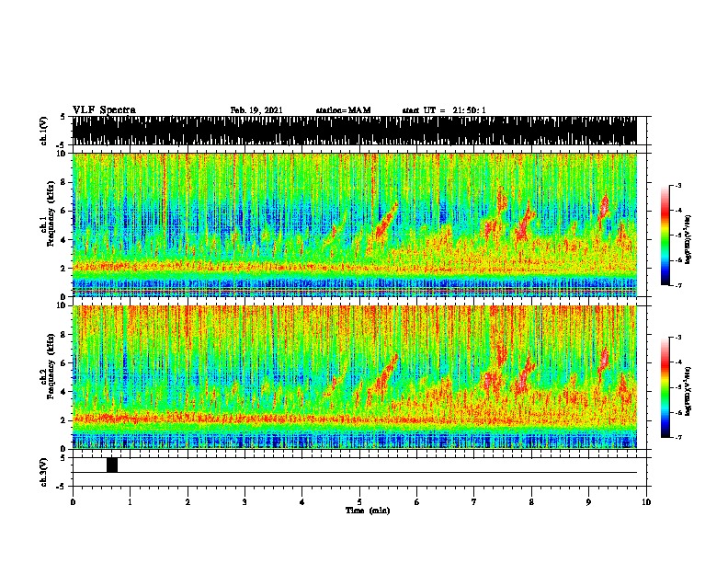Click time axis tick label '9'

(588, 501)
